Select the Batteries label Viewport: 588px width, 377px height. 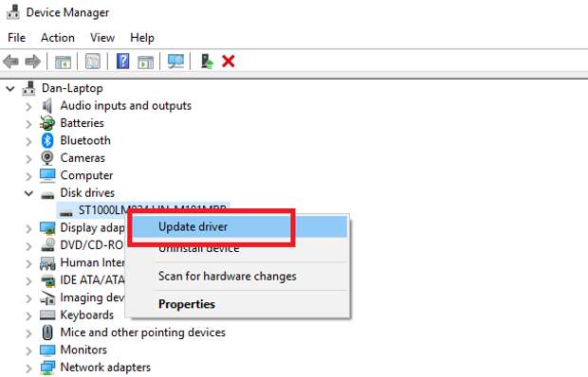[x=83, y=123]
